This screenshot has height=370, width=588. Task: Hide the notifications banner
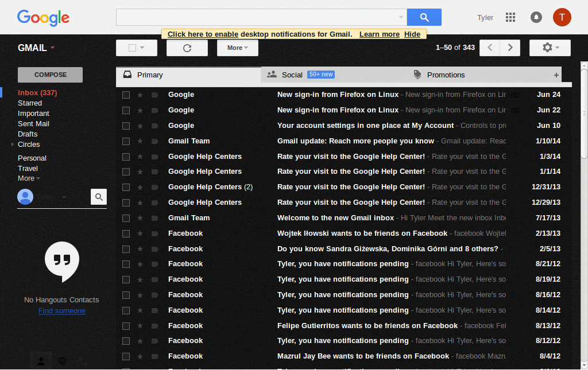(412, 34)
